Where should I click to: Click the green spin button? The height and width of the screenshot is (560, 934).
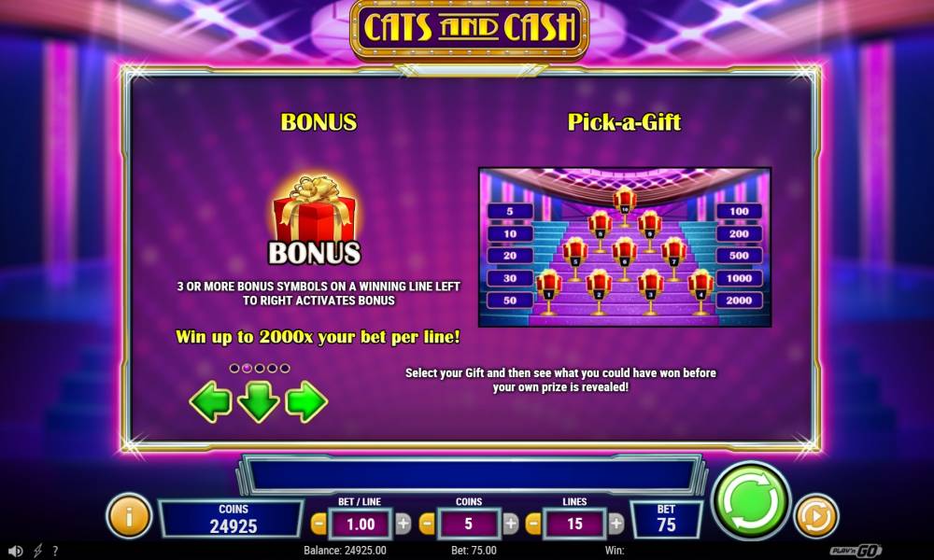click(751, 500)
